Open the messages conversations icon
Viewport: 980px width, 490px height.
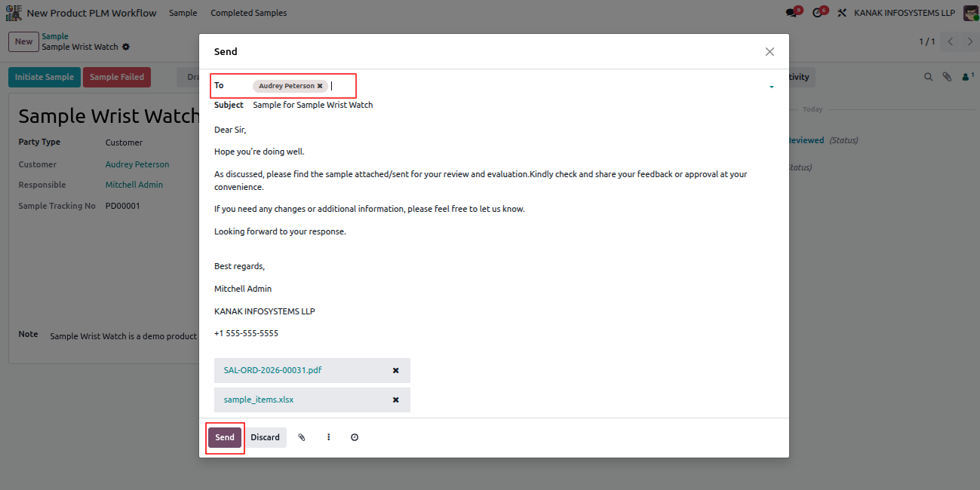coord(792,13)
